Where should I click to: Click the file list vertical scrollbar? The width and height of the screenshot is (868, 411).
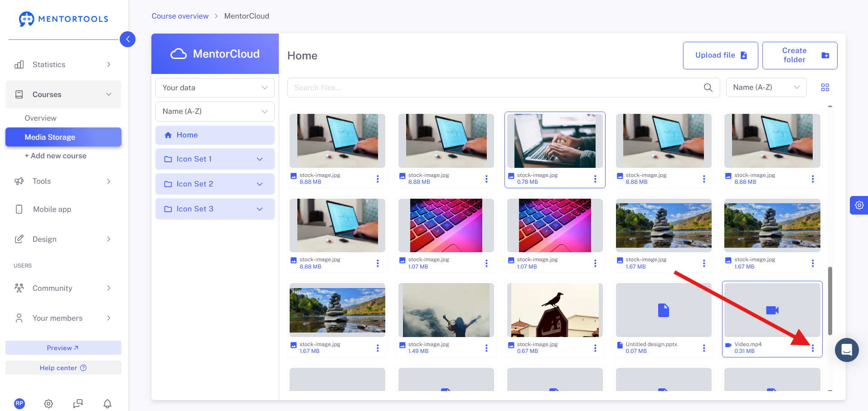[830, 300]
